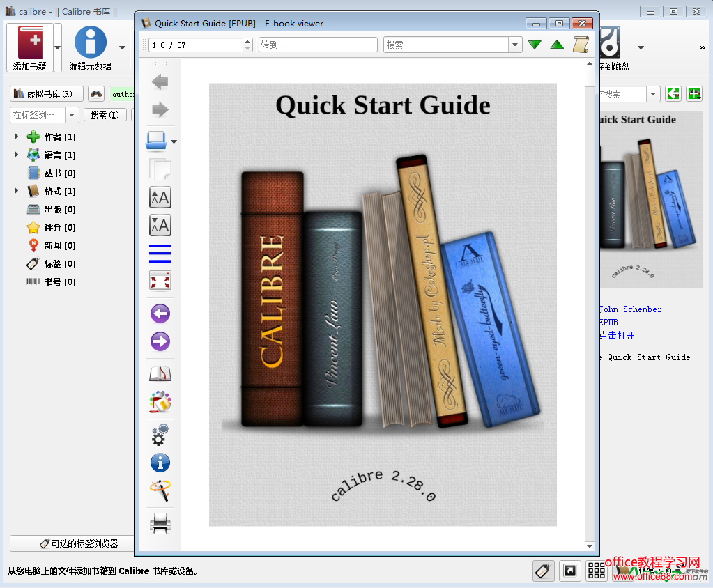713x588 pixels.
Task: Expand the 作者 tree node
Action: (x=16, y=137)
